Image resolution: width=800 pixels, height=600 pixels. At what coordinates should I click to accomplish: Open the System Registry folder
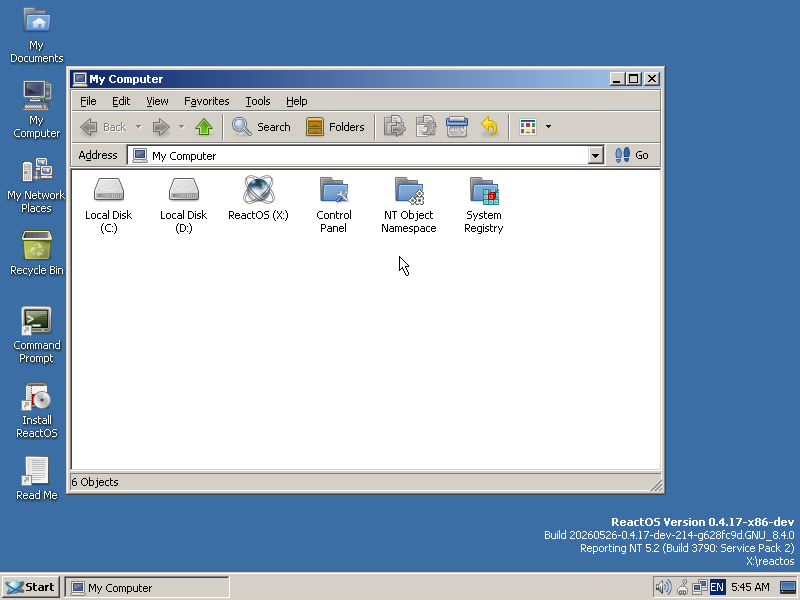pos(484,205)
